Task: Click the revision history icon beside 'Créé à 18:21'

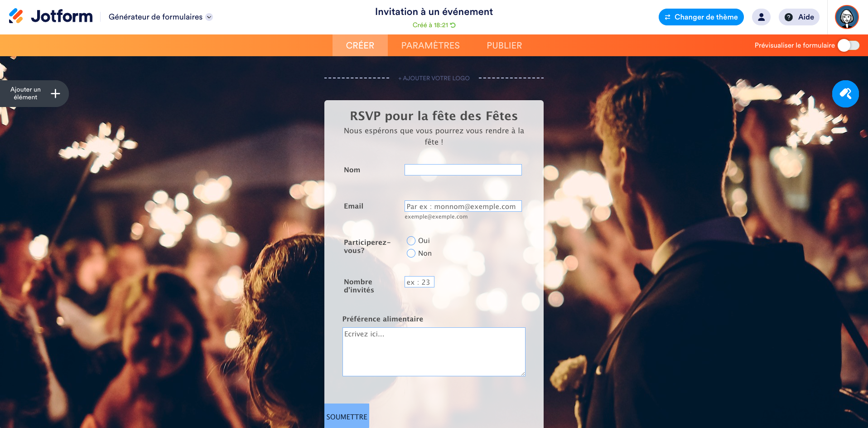Action: (453, 25)
